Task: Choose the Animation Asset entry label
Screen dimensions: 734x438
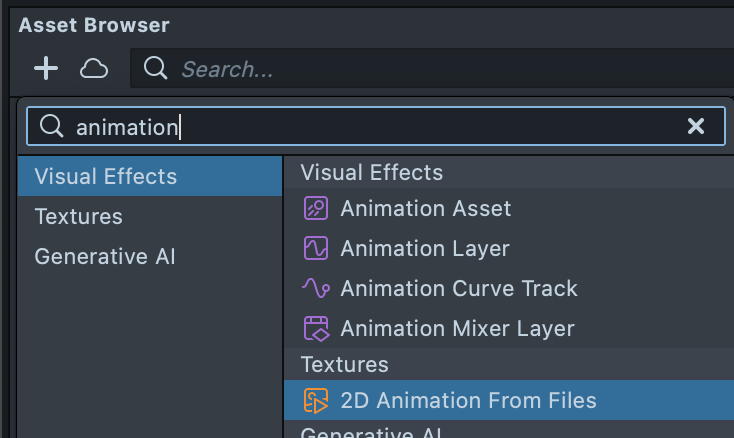Action: coord(425,208)
